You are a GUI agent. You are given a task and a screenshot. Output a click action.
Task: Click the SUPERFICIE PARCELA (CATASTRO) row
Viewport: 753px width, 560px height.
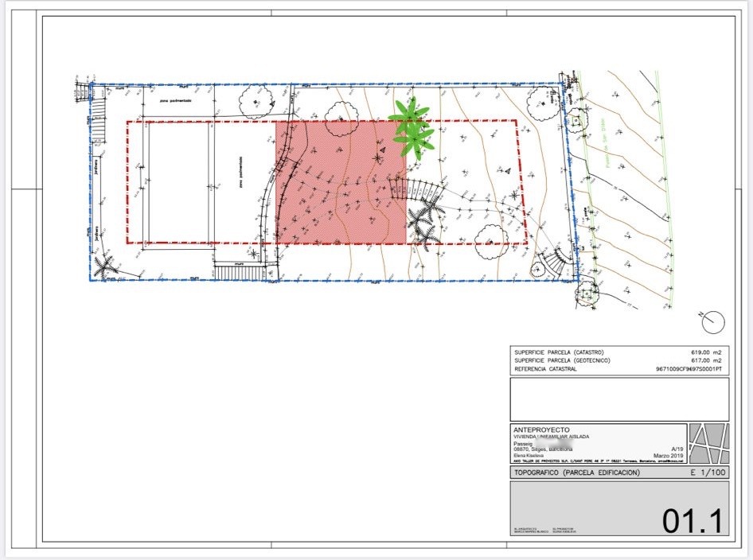coord(560,352)
